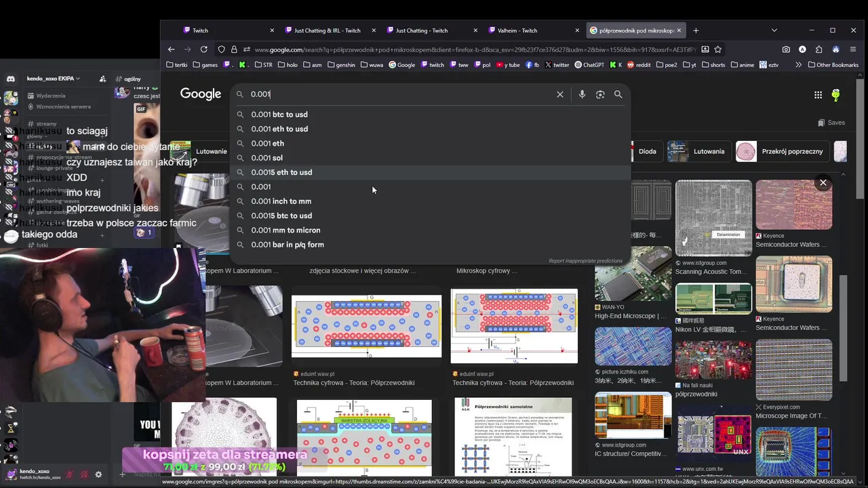Open the Firefox extensions puzzle icon
The image size is (868, 488).
click(818, 49)
